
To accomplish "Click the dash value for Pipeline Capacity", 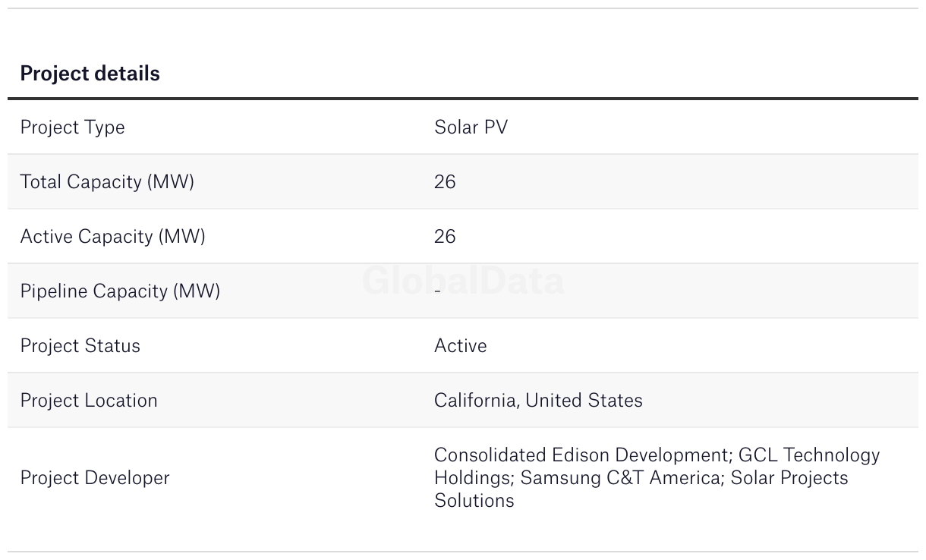I will coord(438,291).
